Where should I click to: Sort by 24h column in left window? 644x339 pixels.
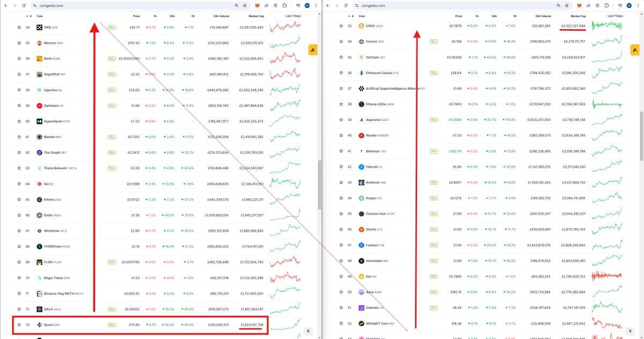[x=171, y=16]
